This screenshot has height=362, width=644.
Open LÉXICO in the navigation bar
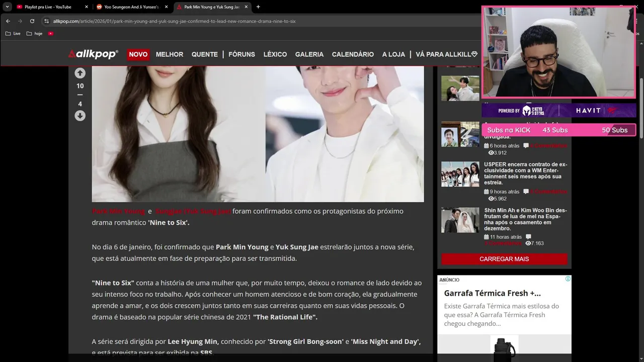pos(275,54)
